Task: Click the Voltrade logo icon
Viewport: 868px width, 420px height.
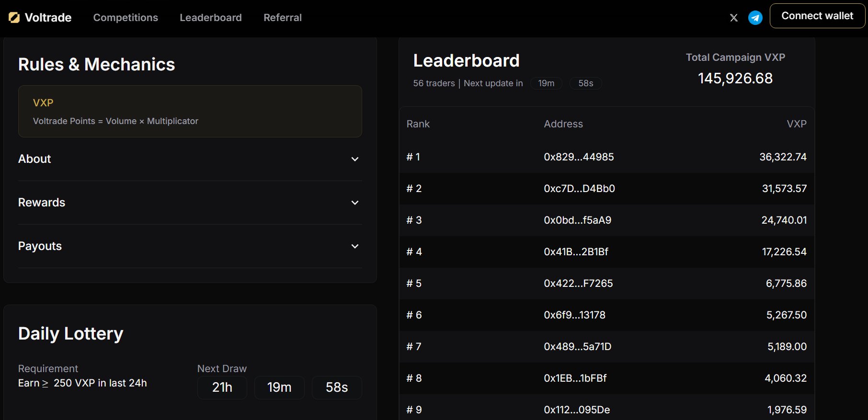Action: (x=14, y=18)
